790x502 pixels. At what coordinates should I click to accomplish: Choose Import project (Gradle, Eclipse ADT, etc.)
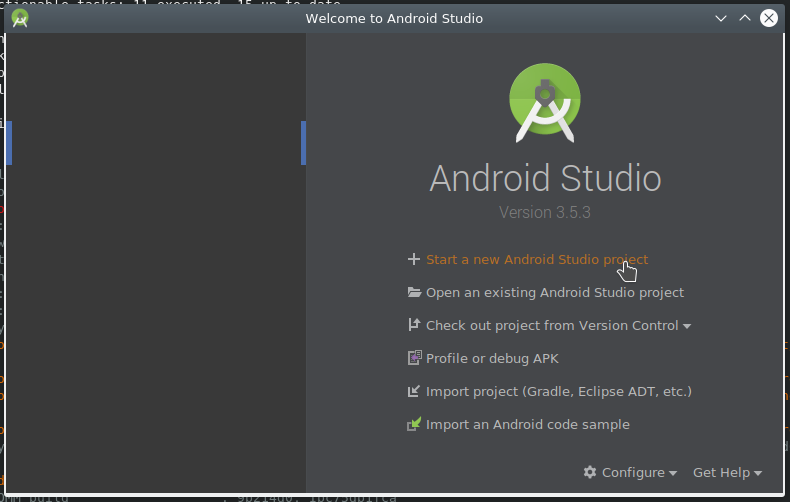[558, 391]
